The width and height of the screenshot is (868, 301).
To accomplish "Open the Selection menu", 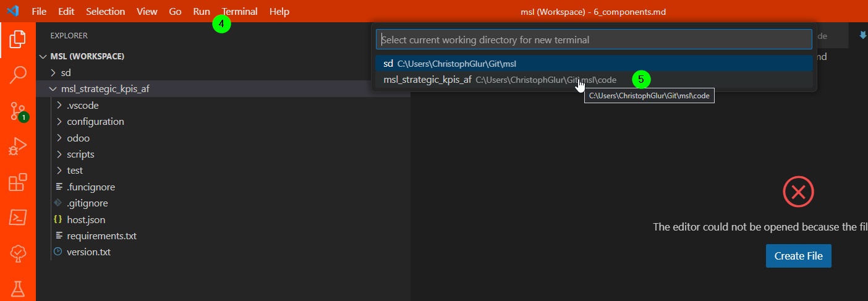I will [x=106, y=11].
